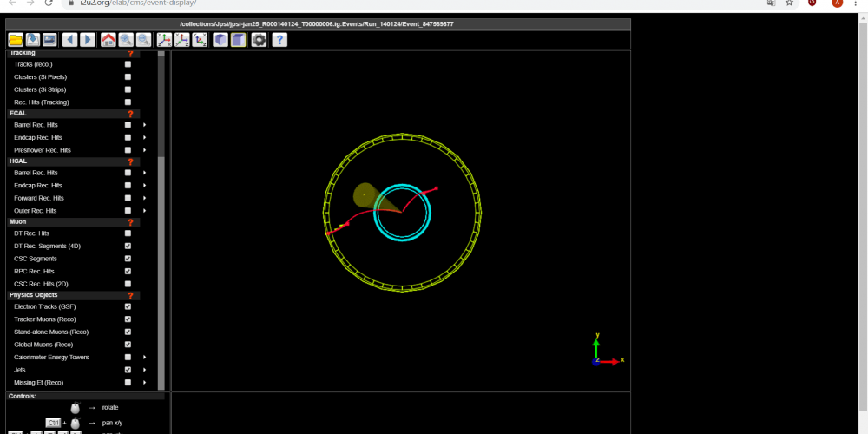This screenshot has width=868, height=434.
Task: Open settings with the gear icon
Action: [x=259, y=40]
